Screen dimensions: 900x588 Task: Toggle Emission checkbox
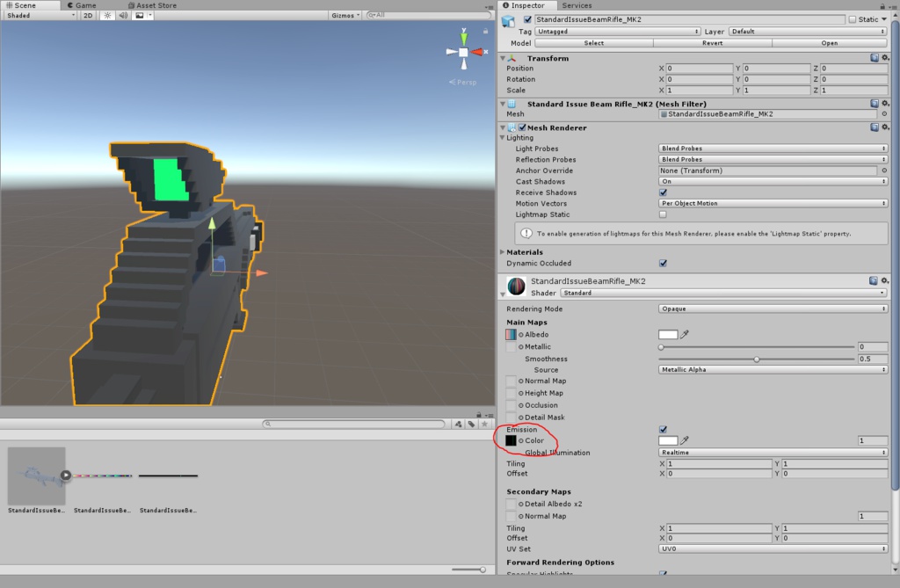click(x=663, y=429)
